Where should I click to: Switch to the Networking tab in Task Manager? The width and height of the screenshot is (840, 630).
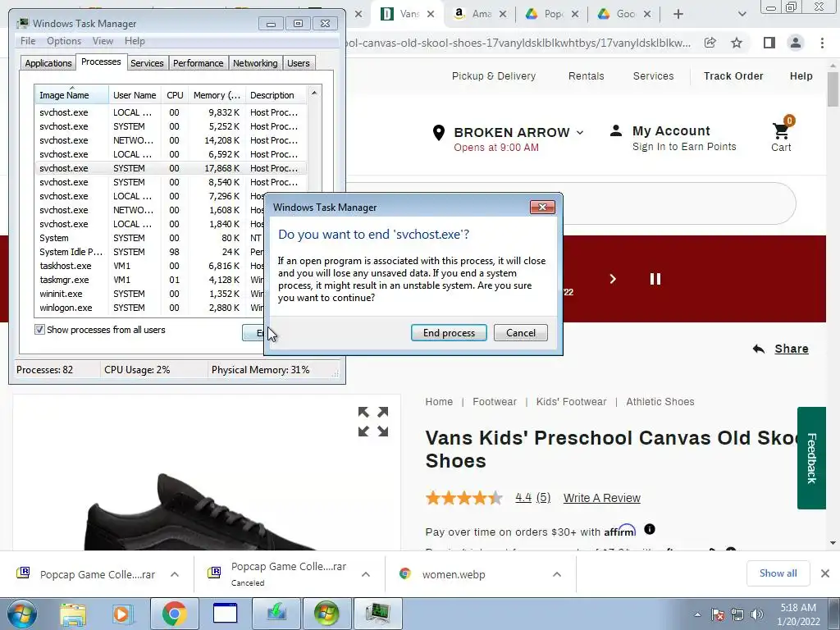(255, 63)
